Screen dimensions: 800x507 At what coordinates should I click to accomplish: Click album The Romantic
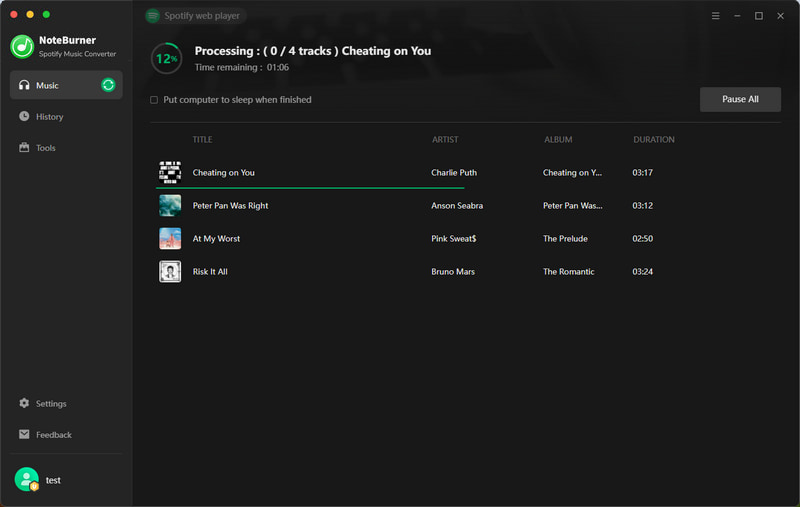[568, 271]
